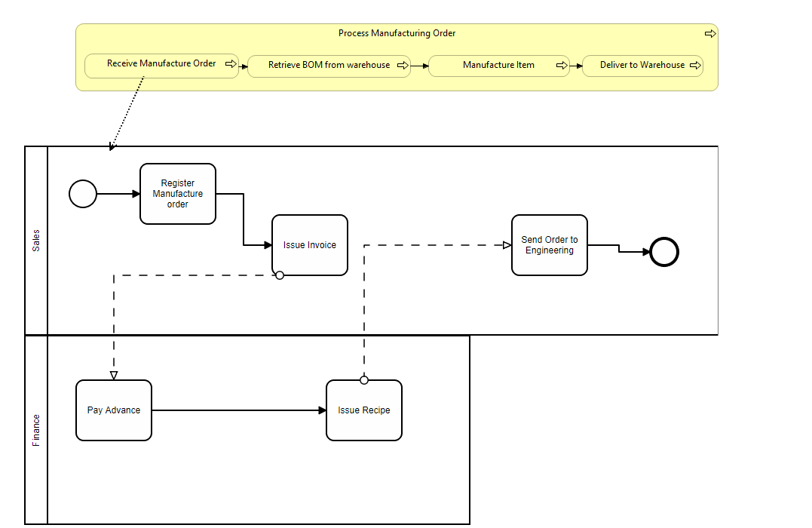Image resolution: width=812 pixels, height=528 pixels.
Task: Select the Deliver to Warehouse process box
Action: click(x=642, y=66)
